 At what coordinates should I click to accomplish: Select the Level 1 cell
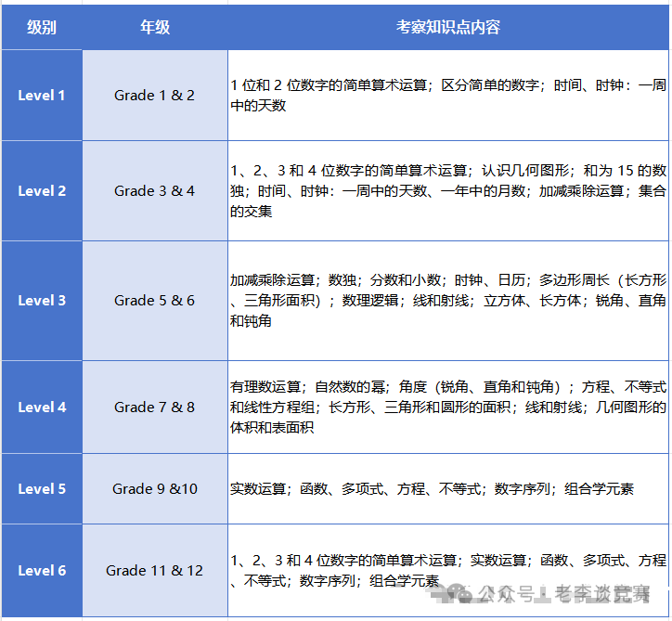42,95
